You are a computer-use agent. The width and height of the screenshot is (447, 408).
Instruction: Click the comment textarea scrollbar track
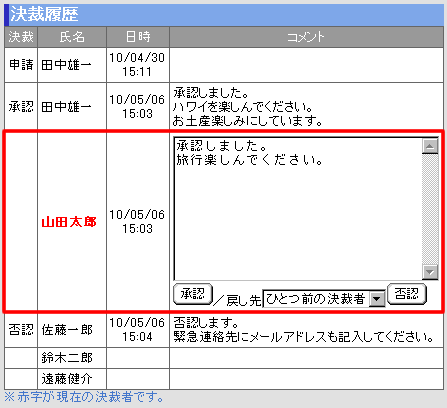(430, 209)
